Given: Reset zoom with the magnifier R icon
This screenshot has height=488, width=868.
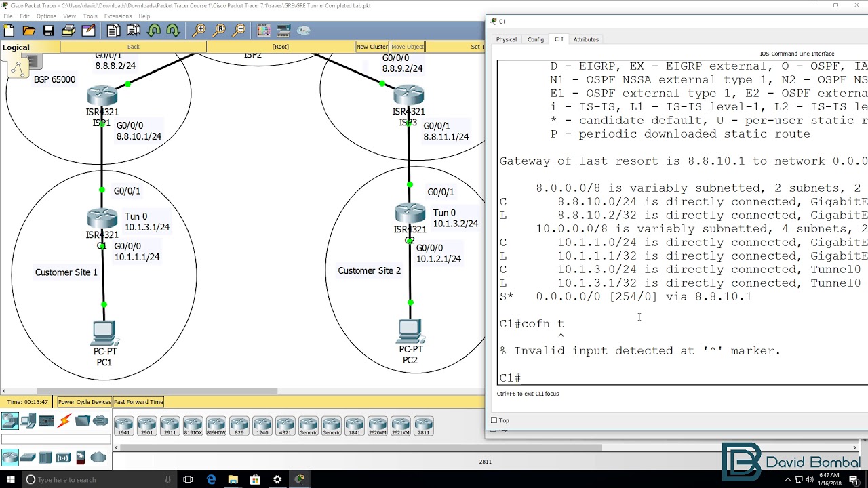Looking at the screenshot, I should [x=219, y=30].
